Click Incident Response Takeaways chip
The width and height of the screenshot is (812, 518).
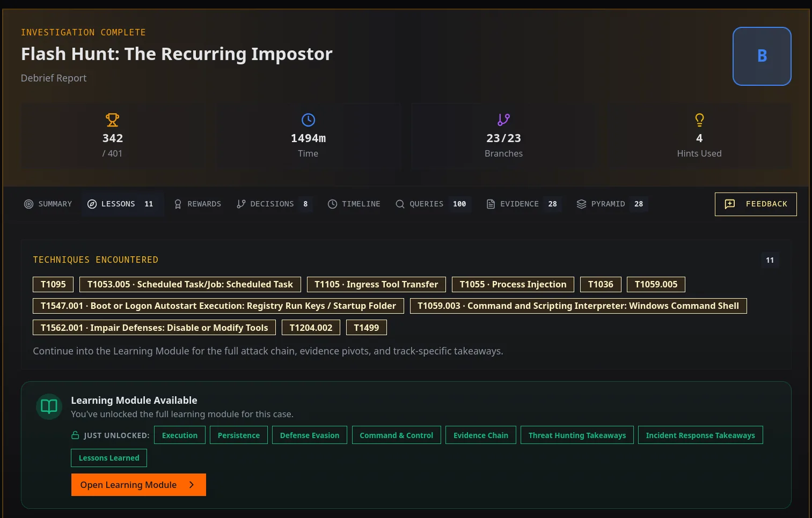(700, 435)
